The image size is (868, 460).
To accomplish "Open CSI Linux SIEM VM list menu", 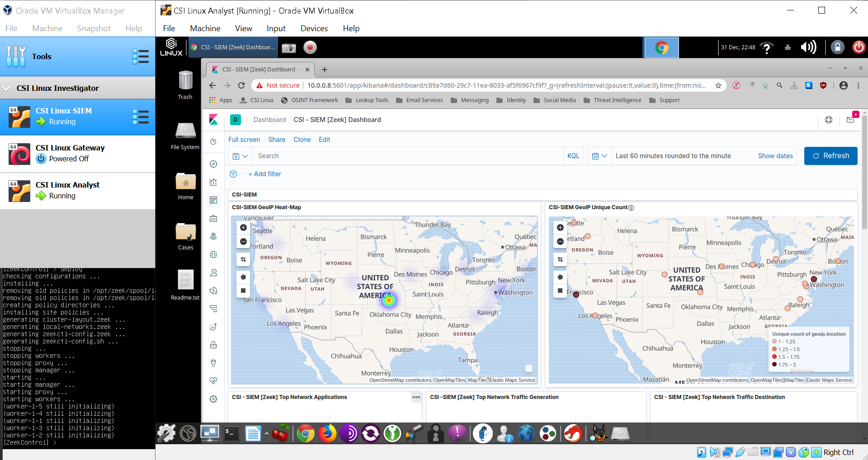I will tap(141, 117).
